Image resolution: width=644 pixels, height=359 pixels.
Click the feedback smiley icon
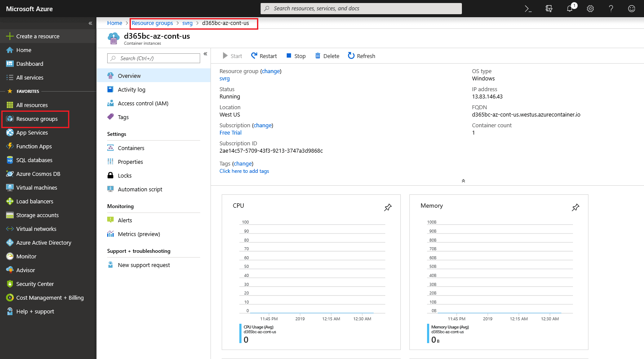632,9
